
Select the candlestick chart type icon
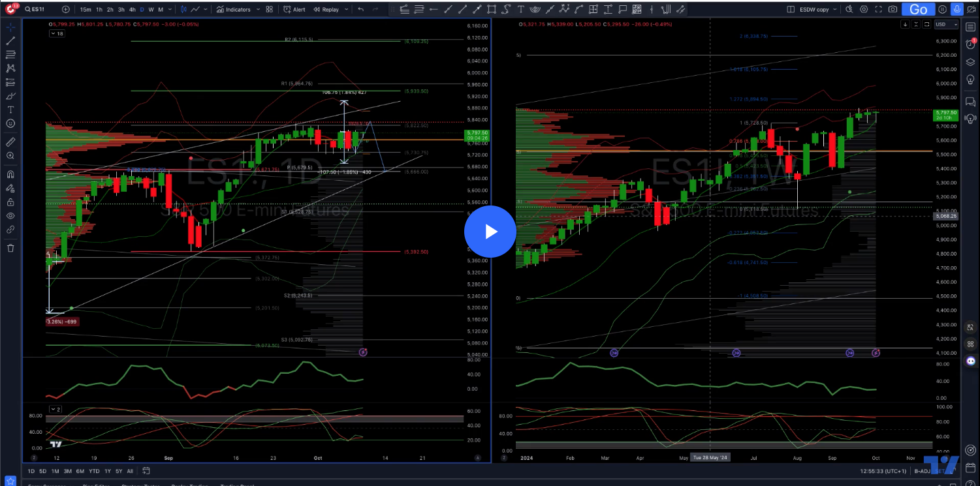point(184,9)
